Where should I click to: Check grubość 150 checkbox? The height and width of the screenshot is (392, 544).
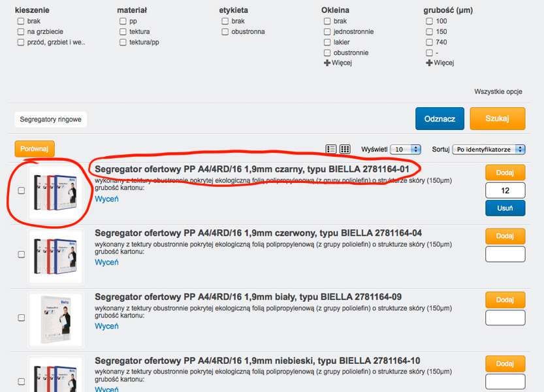tap(429, 31)
